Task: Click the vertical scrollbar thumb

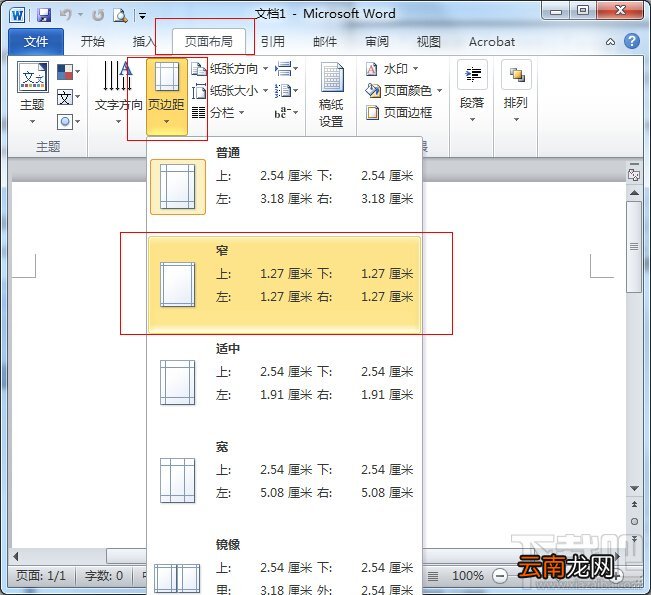Action: [634, 247]
